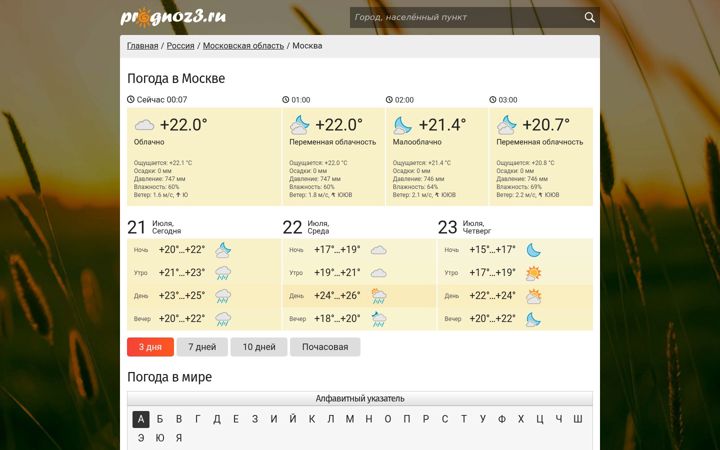
Task: Select letter Б in alphabet index
Action: click(159, 419)
